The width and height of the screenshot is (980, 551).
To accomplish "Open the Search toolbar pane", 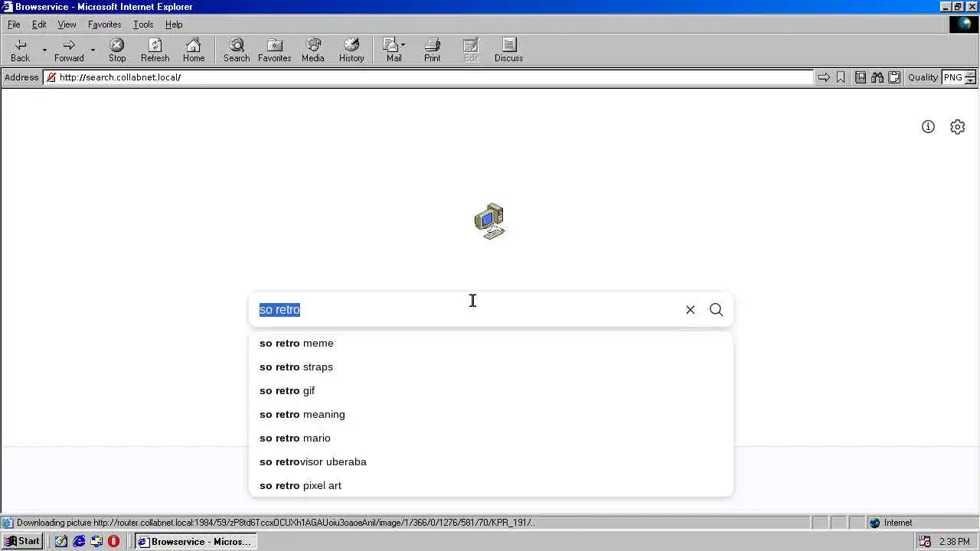I will (237, 51).
